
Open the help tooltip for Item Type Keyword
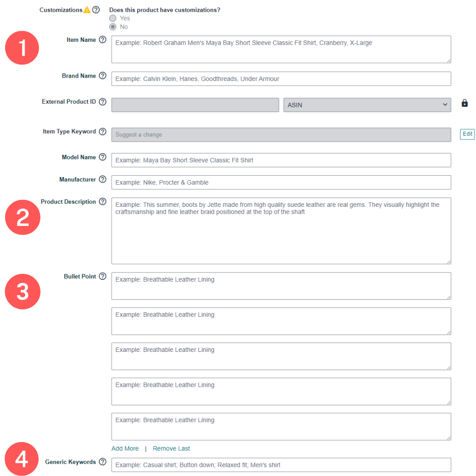pyautogui.click(x=103, y=131)
